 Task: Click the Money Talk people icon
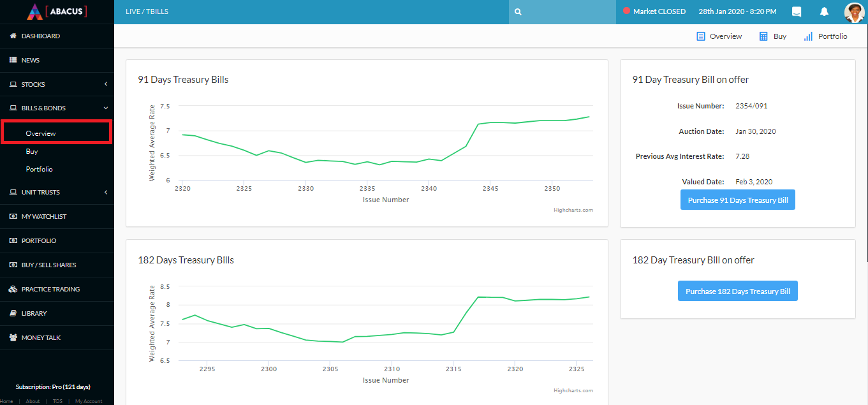click(13, 337)
